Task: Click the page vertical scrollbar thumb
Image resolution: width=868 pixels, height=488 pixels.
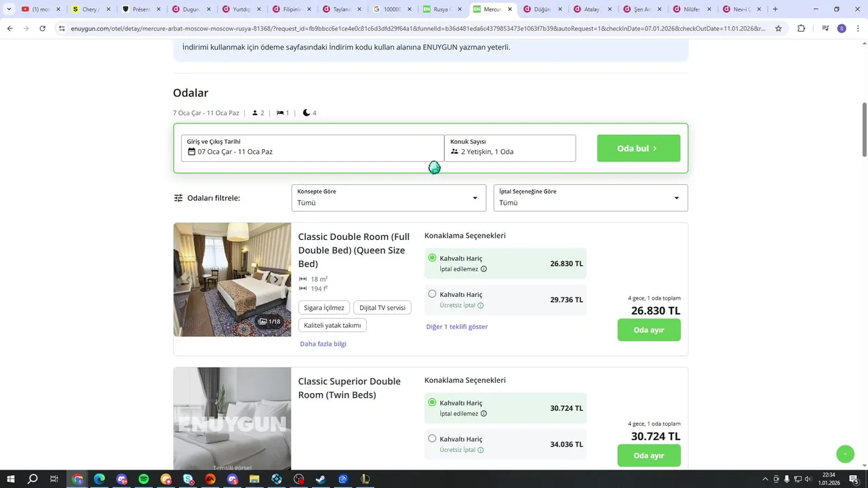Action: 864,129
